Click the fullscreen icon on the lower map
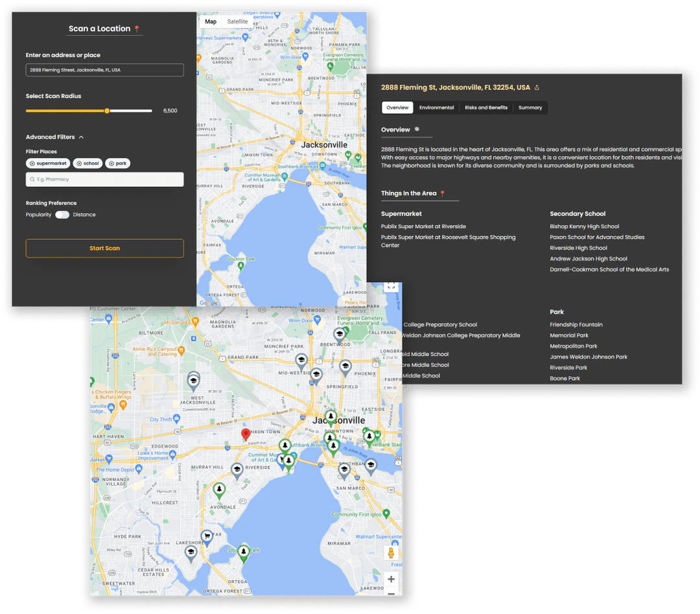700x614 pixels. 390,285
